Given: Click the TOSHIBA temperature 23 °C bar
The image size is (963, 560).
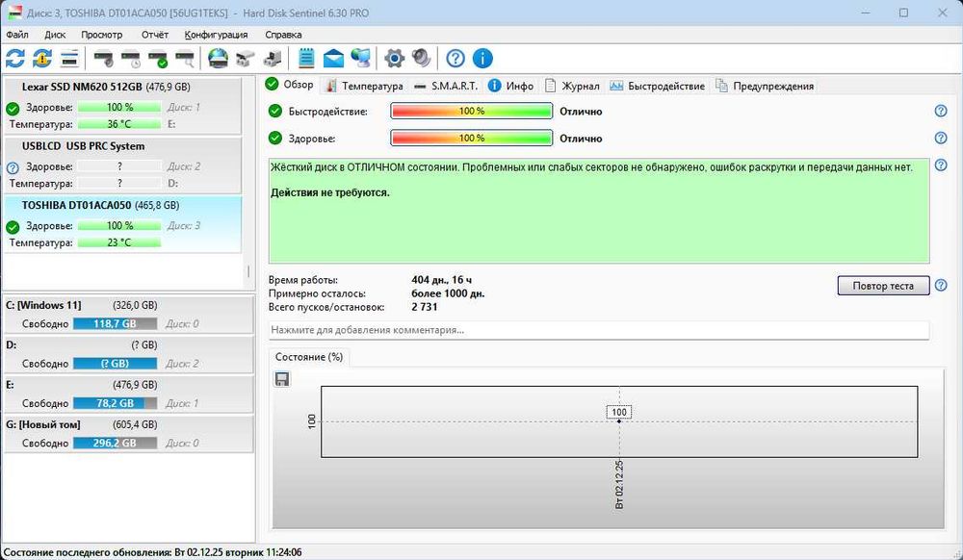Looking at the screenshot, I should [x=119, y=242].
